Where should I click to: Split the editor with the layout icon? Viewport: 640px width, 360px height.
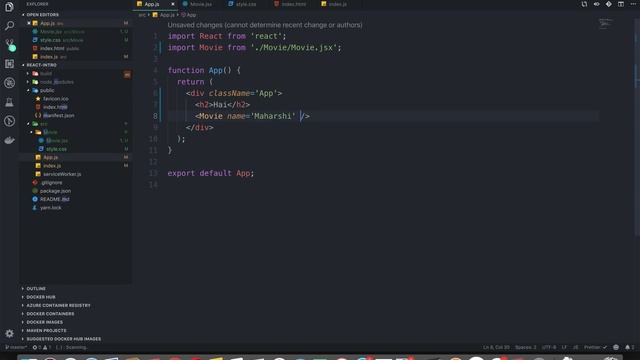[621, 4]
